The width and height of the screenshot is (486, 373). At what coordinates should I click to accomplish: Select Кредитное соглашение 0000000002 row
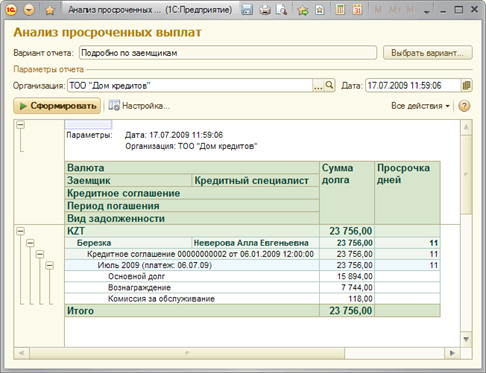192,254
